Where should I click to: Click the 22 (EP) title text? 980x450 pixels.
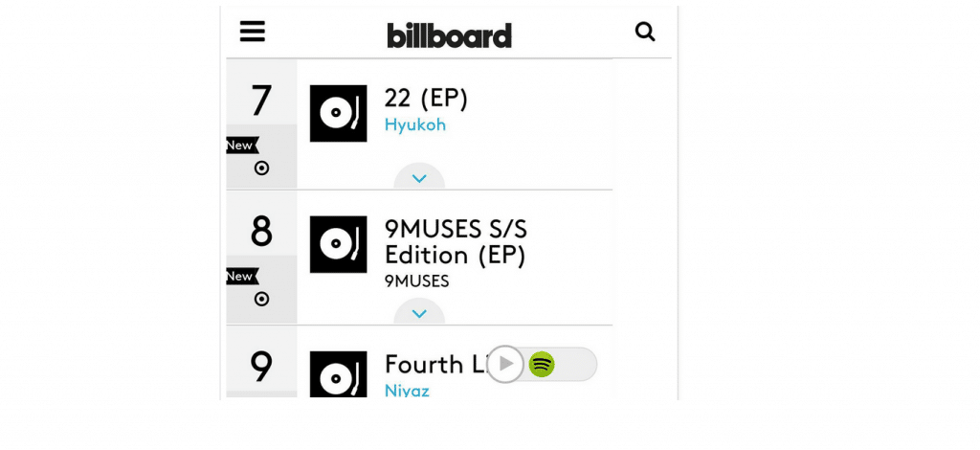[426, 99]
